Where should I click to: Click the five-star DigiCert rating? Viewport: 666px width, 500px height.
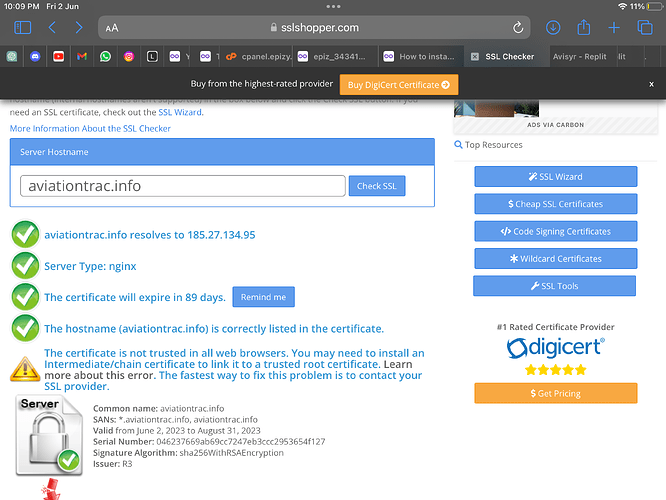(x=556, y=370)
